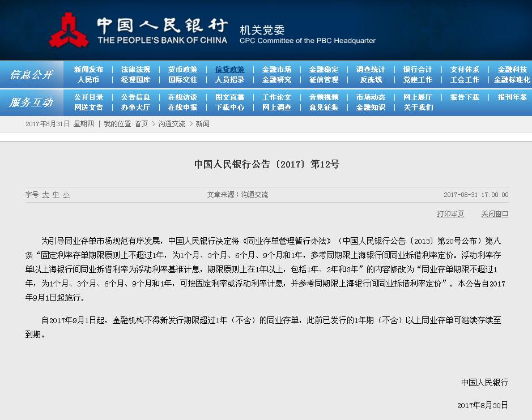Screen dimensions: 532x420
Task: Click the 新闻 breadcrumb link
Action: (202, 124)
